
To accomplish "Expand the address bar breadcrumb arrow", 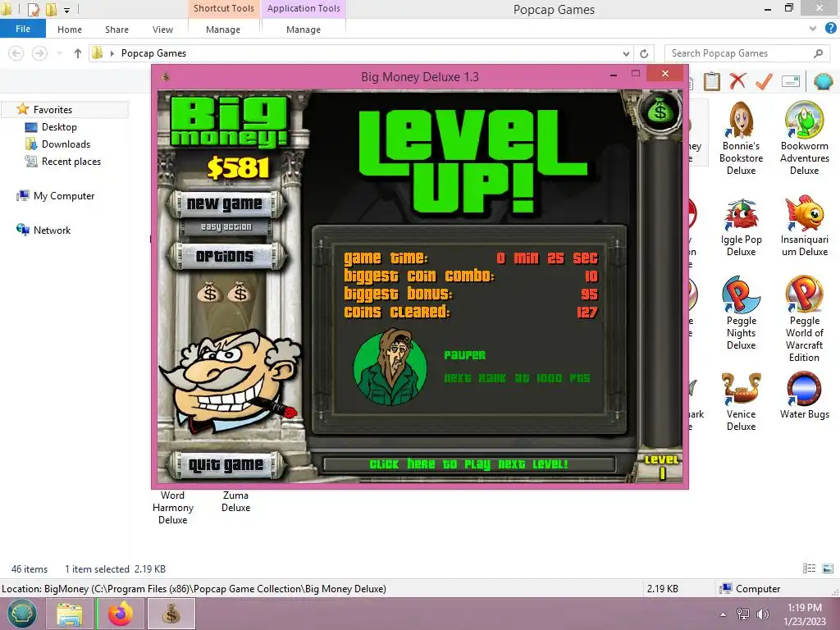I will (112, 53).
